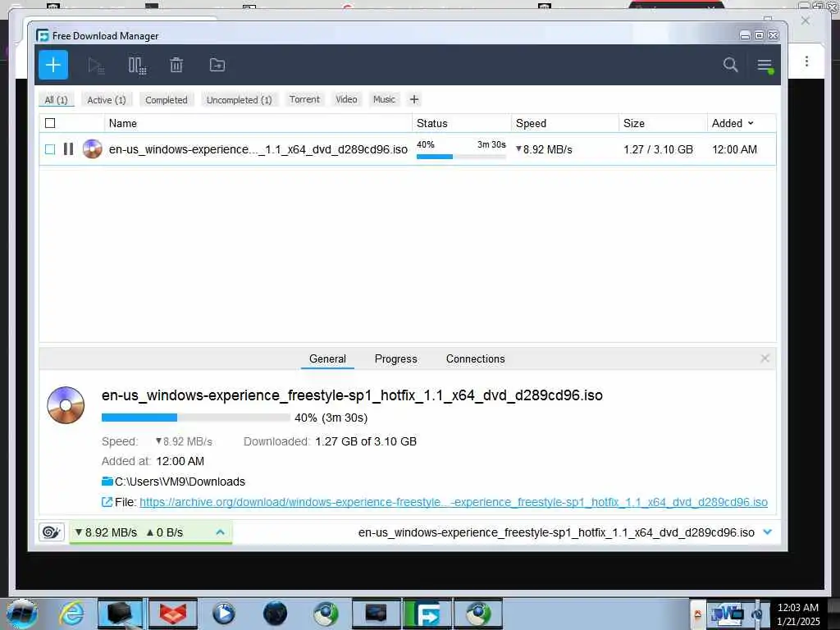Click the dark globe taskbar icon
This screenshot has width=840, height=630.
click(x=275, y=614)
